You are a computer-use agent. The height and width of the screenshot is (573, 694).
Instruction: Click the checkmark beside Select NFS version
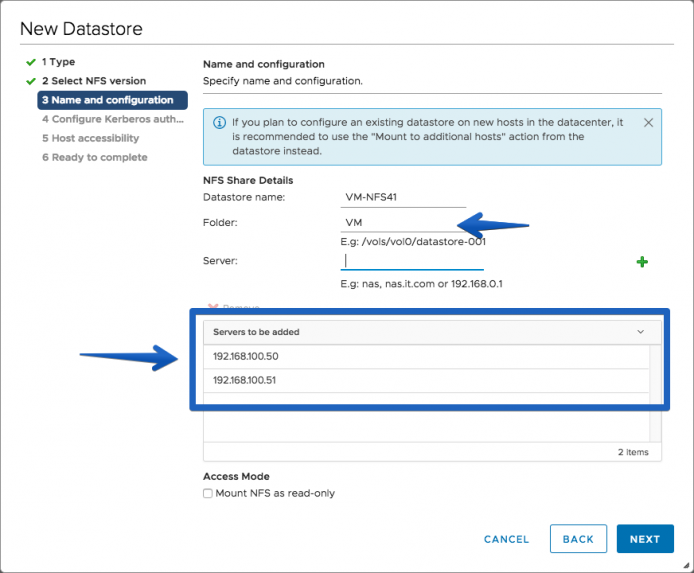31,81
